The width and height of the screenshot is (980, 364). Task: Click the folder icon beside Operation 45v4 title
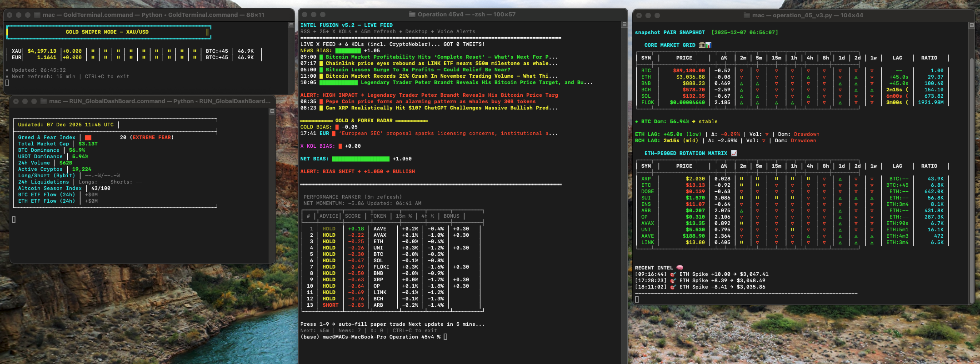[412, 15]
